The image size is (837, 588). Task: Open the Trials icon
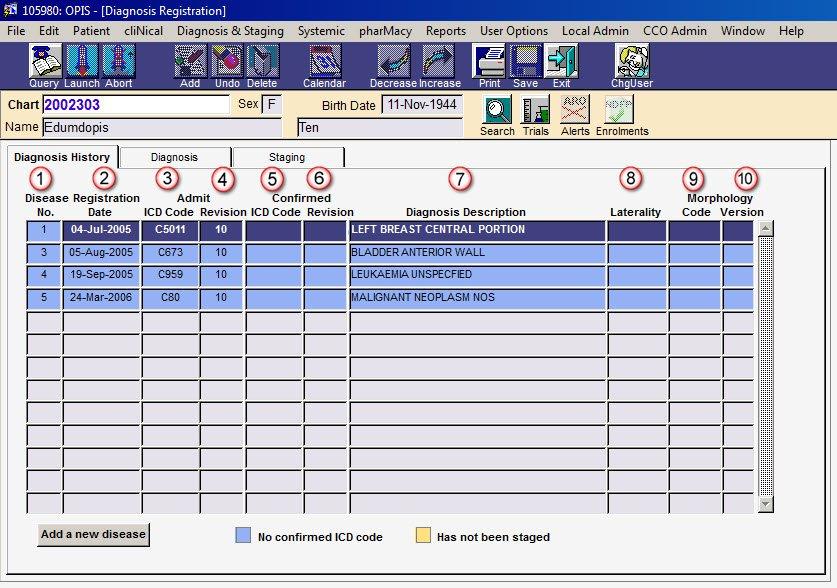tap(535, 110)
